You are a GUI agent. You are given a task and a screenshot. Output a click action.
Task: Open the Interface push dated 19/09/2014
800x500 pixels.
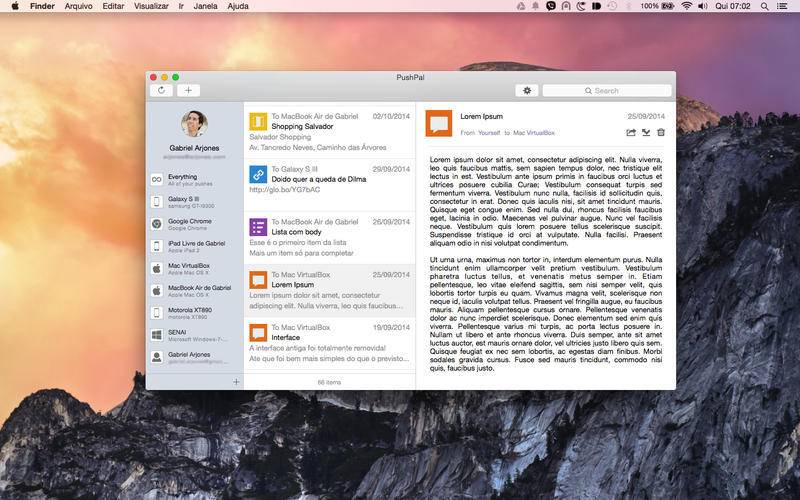[x=330, y=343]
